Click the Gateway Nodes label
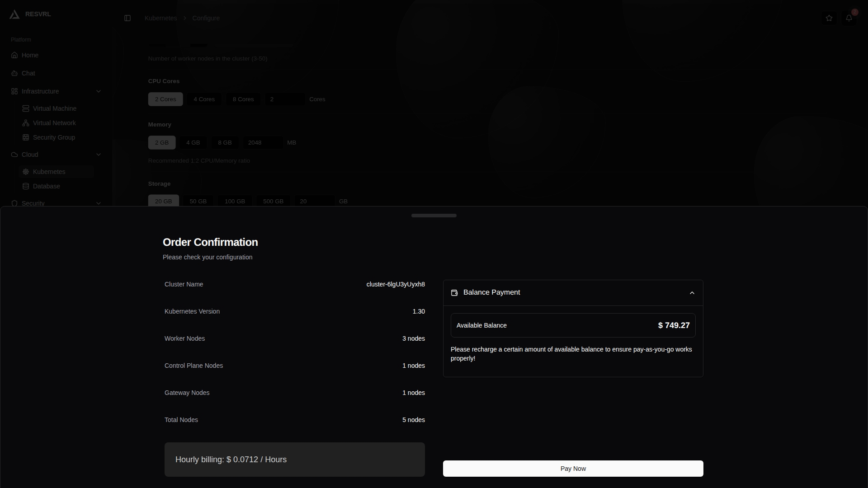Image resolution: width=868 pixels, height=488 pixels. pos(187,393)
